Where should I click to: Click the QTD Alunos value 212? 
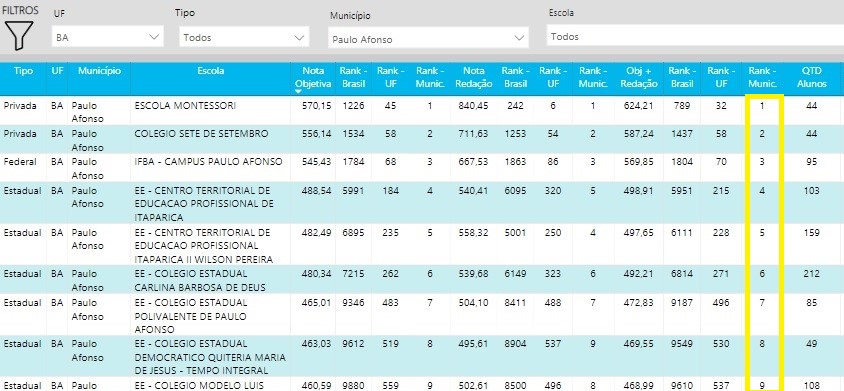tap(811, 274)
